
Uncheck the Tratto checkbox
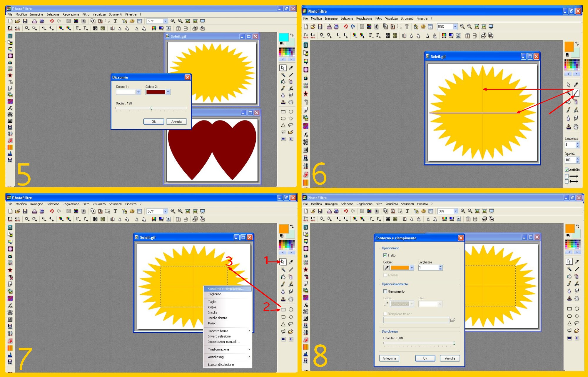(385, 255)
